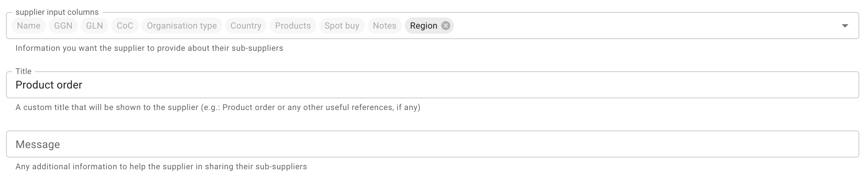Click the Country chip
The height and width of the screenshot is (179, 868).
(x=246, y=26)
